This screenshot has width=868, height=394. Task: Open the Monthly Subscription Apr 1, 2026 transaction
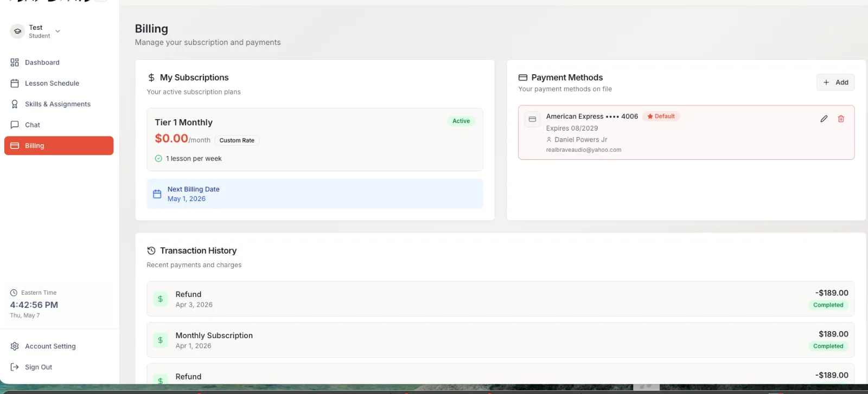tap(500, 340)
